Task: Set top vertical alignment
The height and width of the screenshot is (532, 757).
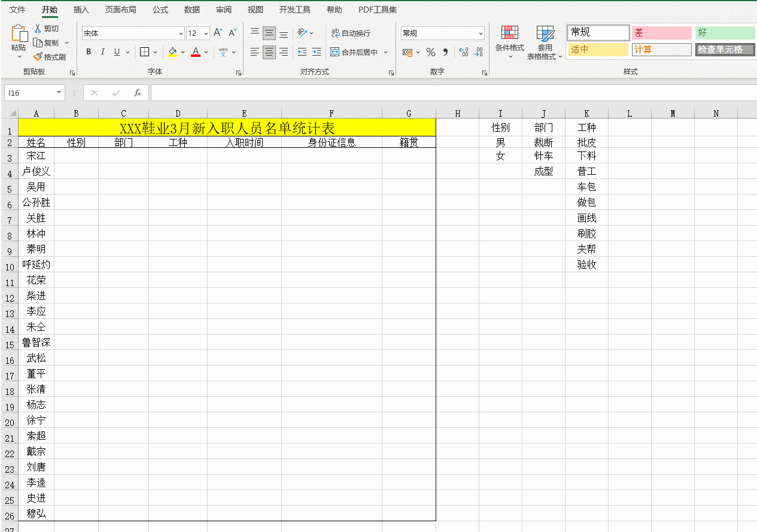Action: point(255,33)
